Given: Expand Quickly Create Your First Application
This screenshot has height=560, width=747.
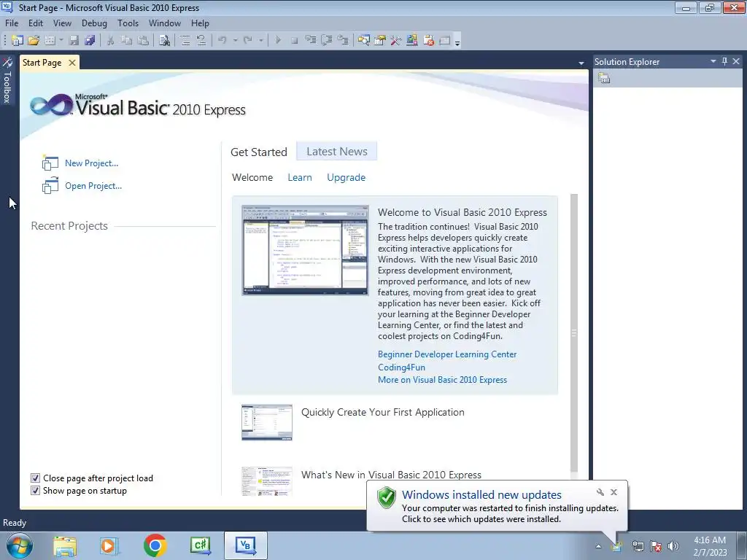Looking at the screenshot, I should (x=382, y=412).
